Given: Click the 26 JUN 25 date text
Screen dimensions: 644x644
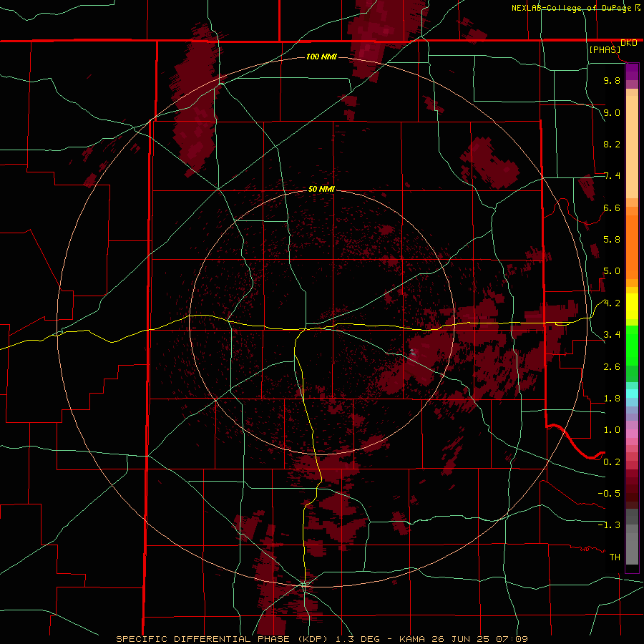Looking at the screenshot, I should 462,639.
